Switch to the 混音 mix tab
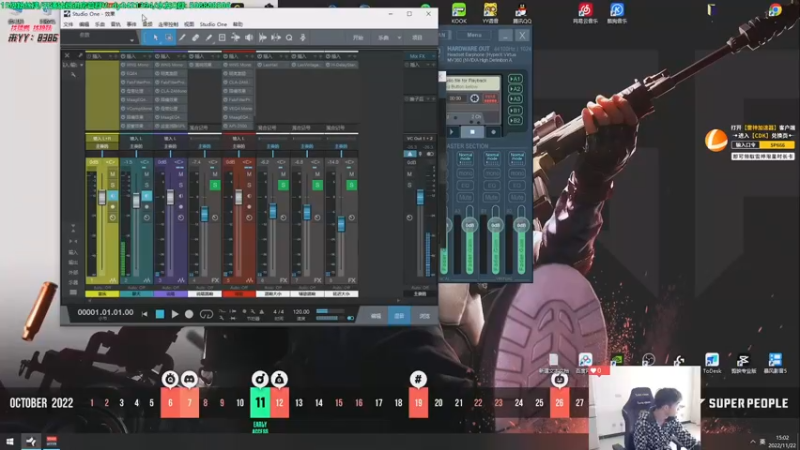 coord(399,316)
